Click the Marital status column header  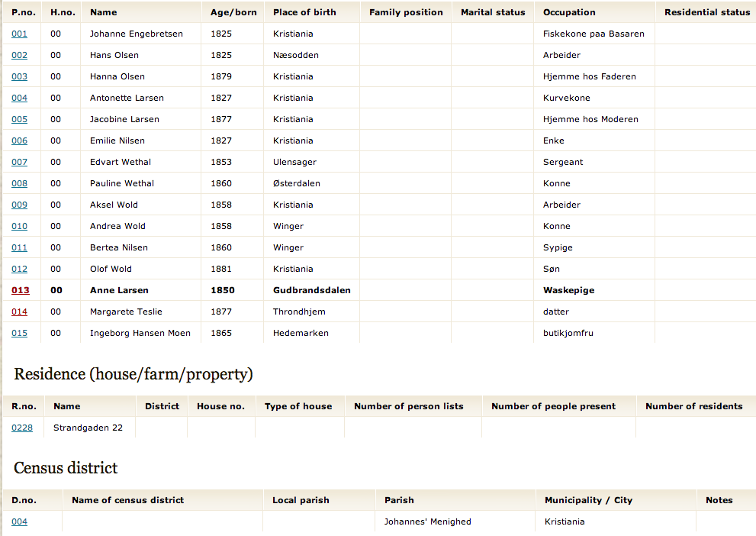pyautogui.click(x=493, y=12)
